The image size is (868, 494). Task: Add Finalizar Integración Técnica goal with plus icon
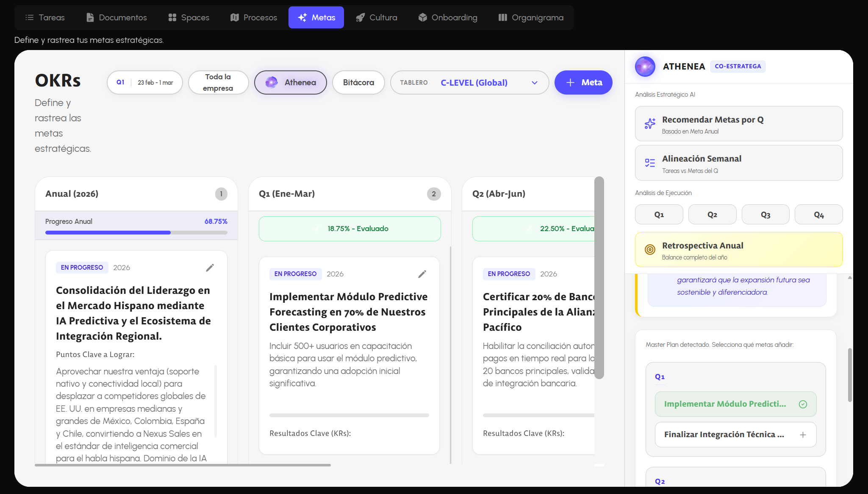click(x=802, y=435)
